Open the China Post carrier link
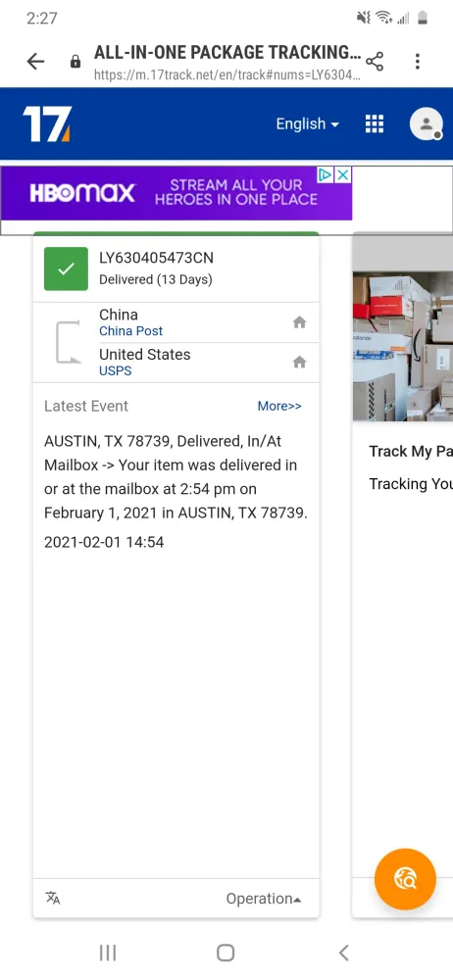Screen dimensions: 453x980 (130, 331)
